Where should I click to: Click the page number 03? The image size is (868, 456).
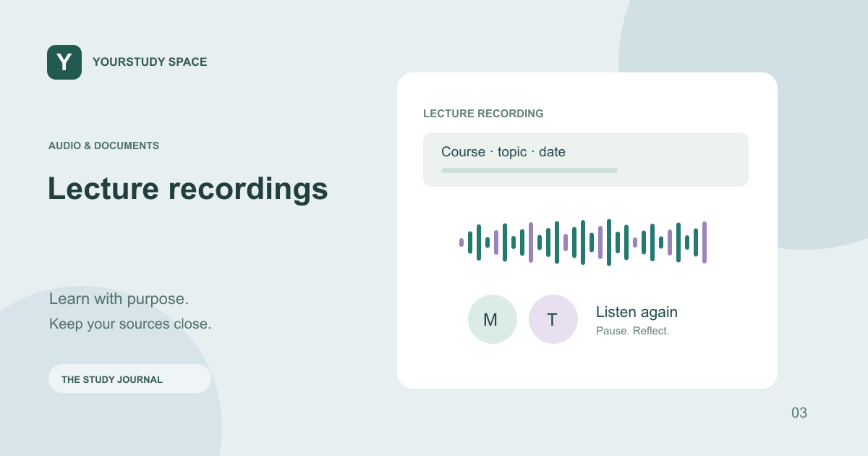point(799,413)
